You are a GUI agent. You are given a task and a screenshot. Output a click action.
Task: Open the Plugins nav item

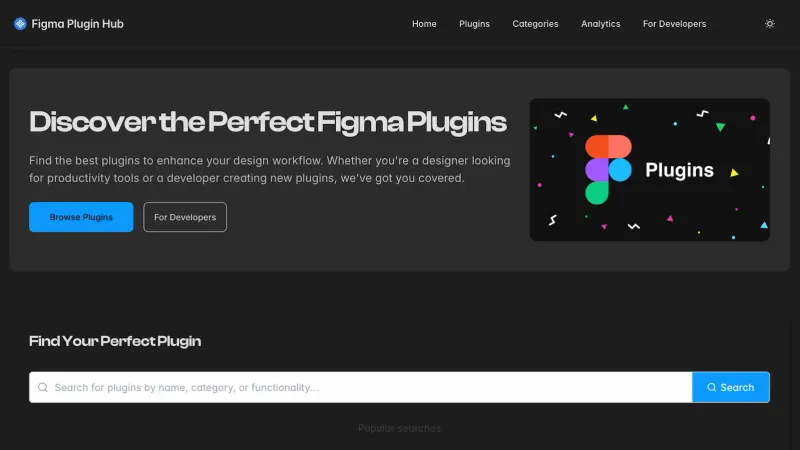(x=474, y=24)
